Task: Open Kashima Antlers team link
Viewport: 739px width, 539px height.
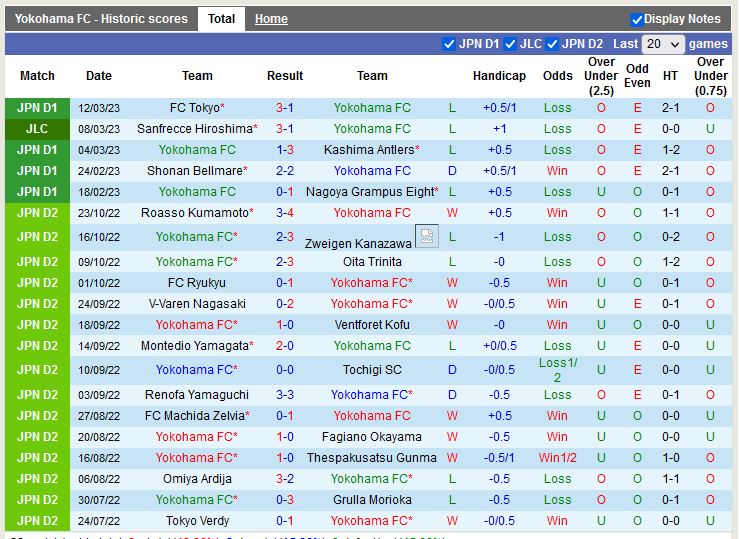Action: pyautogui.click(x=371, y=150)
